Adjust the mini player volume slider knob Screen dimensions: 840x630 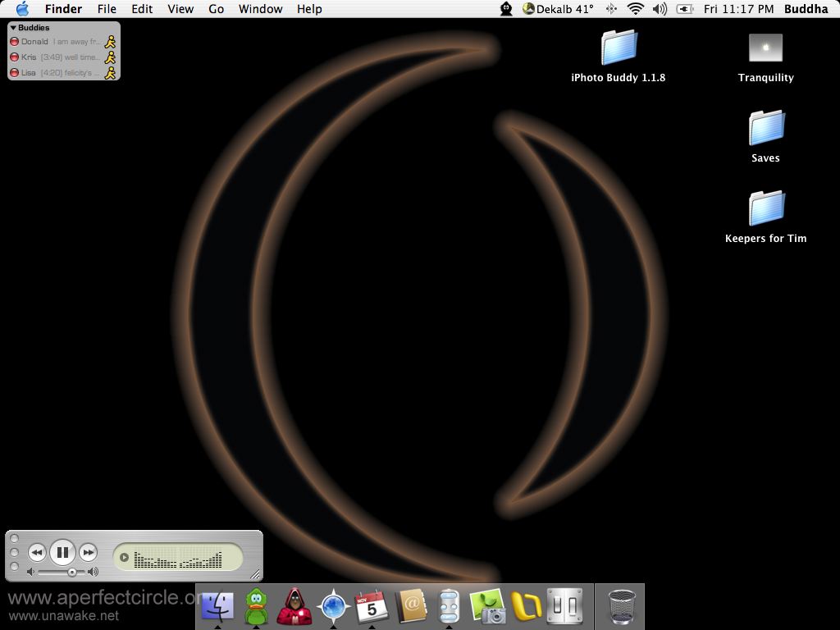tap(72, 572)
